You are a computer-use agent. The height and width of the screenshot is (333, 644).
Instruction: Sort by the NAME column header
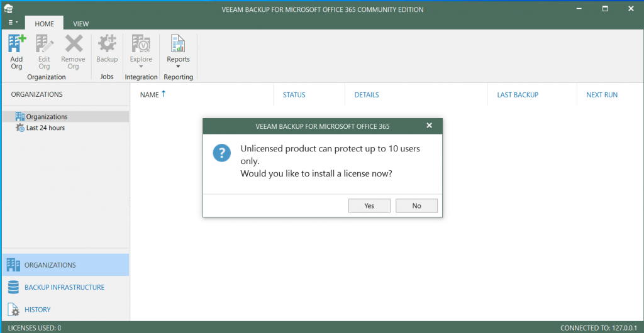click(x=150, y=95)
